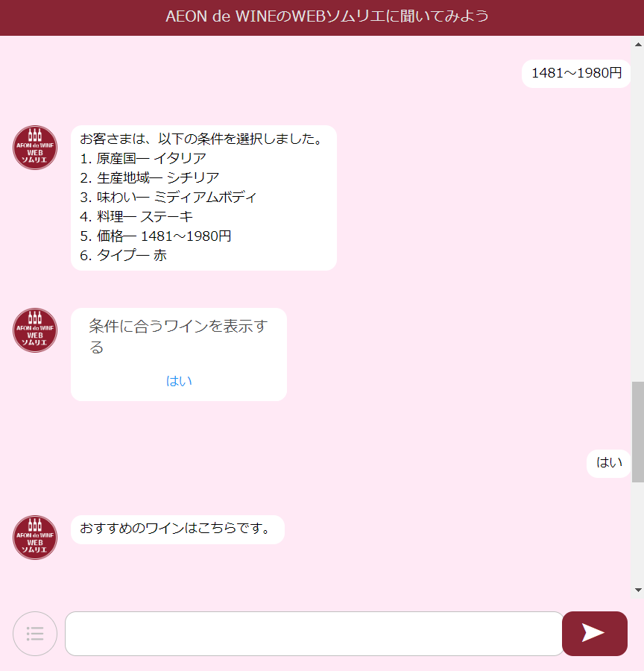644x671 pixels.
Task: Click the AEON de WINE header title
Action: click(x=327, y=16)
